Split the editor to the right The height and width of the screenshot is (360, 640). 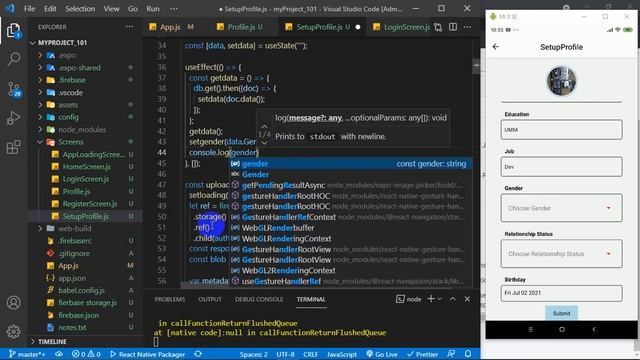click(453, 27)
